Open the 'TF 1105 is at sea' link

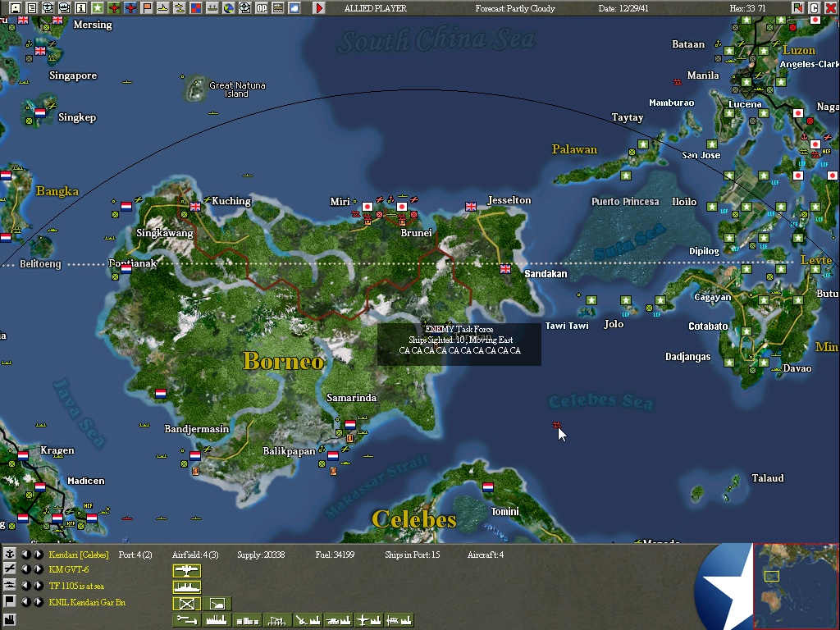[x=76, y=586]
